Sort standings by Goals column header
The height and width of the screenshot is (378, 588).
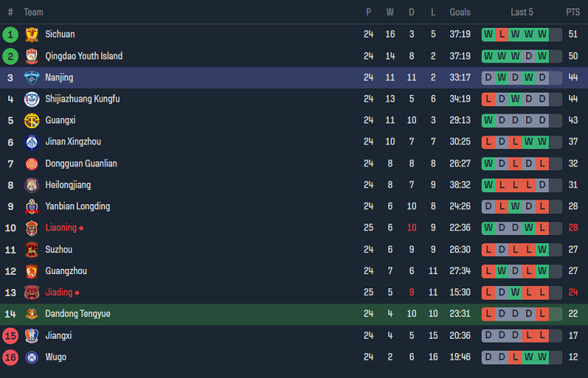(460, 12)
